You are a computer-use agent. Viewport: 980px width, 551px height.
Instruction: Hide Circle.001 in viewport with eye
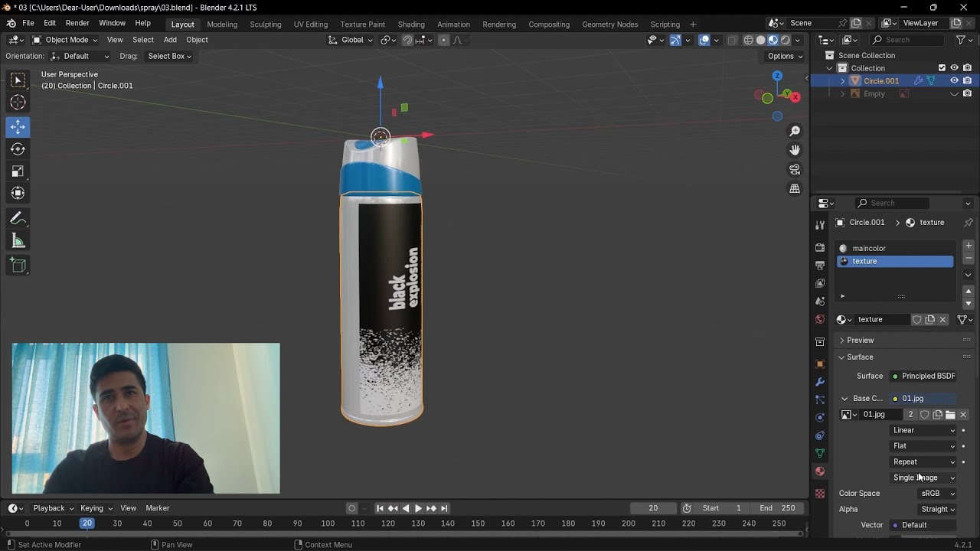pyautogui.click(x=954, y=80)
